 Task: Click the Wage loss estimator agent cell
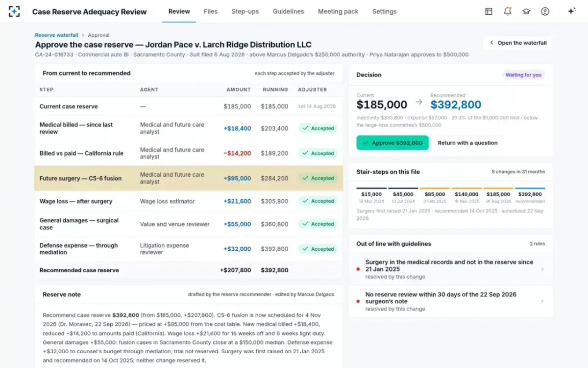(x=167, y=201)
